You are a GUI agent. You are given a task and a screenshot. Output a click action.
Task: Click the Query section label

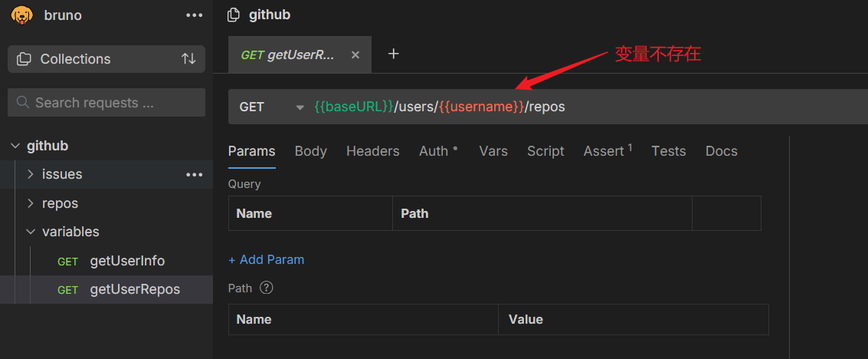click(x=244, y=184)
